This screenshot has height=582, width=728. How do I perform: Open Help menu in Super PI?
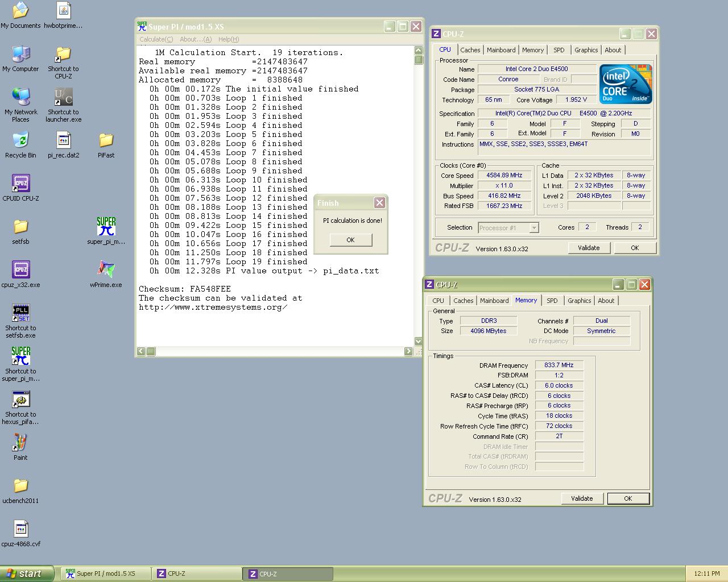click(x=229, y=39)
